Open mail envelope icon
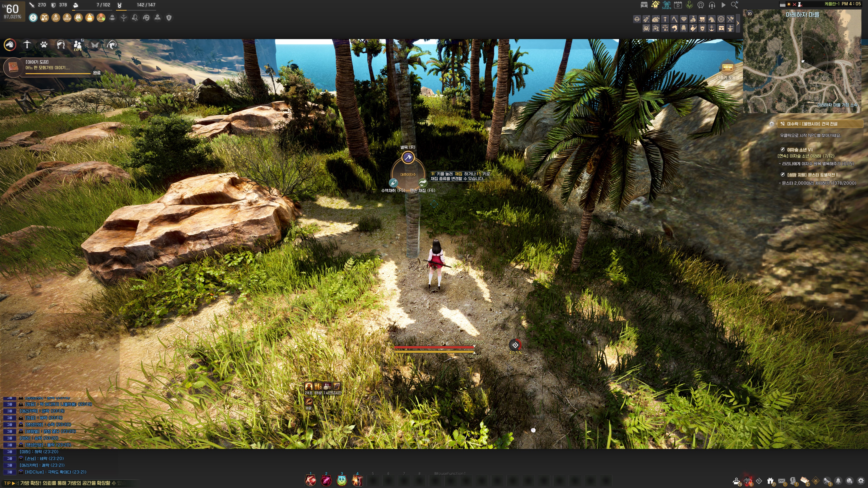This screenshot has height=488, width=868. tap(782, 481)
